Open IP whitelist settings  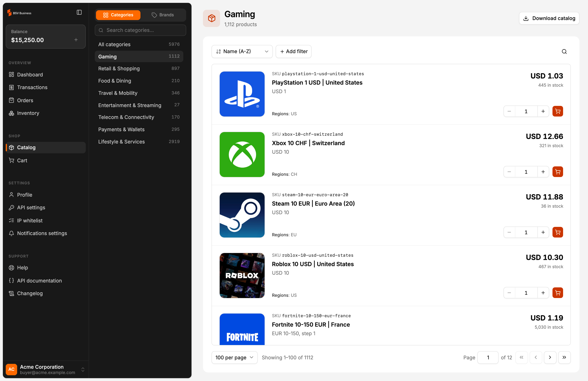[46, 220]
